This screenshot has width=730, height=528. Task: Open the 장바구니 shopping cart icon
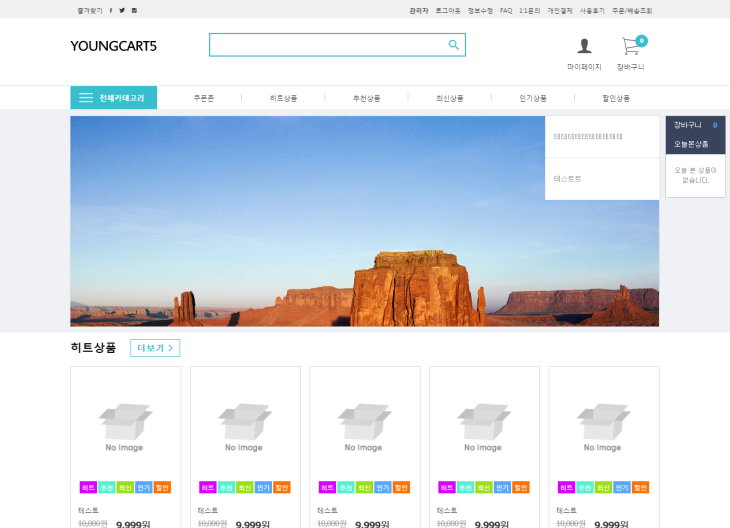pyautogui.click(x=630, y=46)
